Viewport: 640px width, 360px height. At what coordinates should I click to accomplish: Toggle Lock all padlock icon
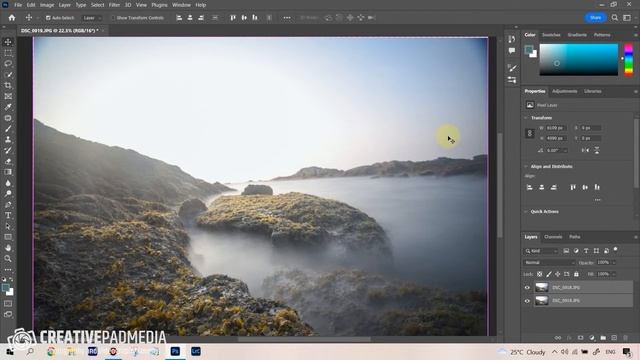click(x=576, y=274)
